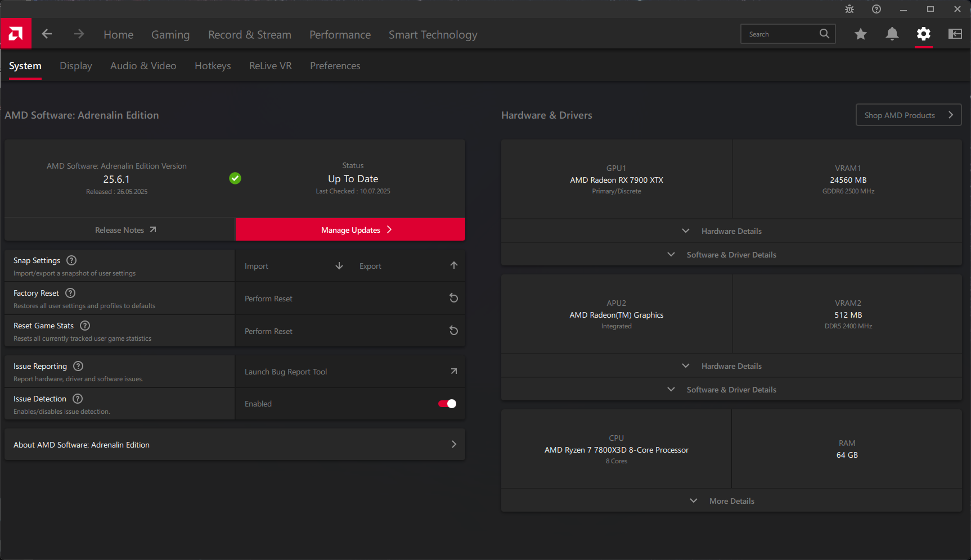Click Launch Bug Report Tool arrow icon
This screenshot has width=971, height=560.
(x=454, y=371)
